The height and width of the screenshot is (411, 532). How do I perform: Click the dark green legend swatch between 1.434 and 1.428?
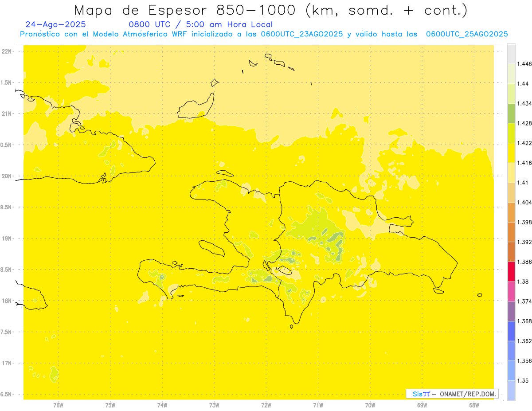tap(511, 113)
